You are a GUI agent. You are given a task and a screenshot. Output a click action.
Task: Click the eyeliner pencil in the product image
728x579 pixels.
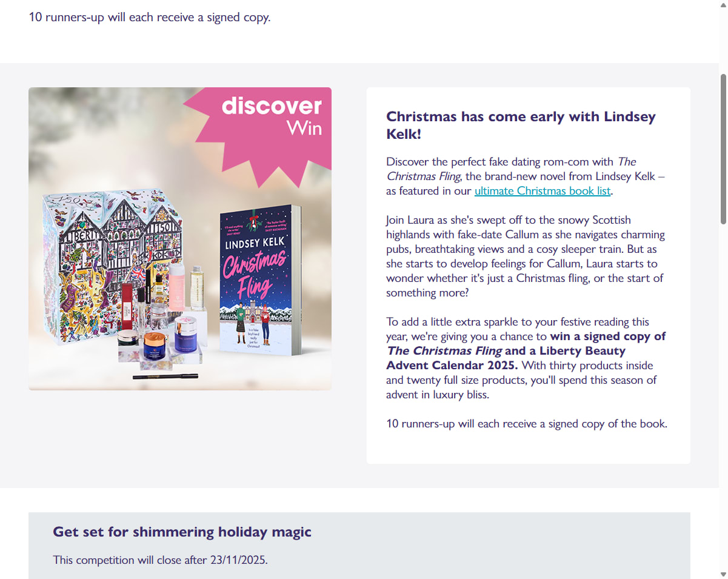point(165,377)
